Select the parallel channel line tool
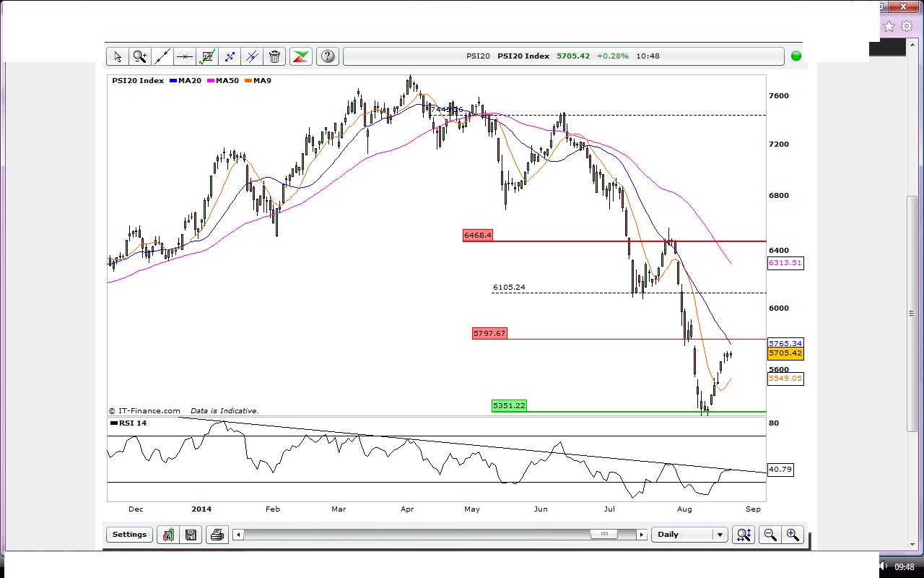The image size is (924, 578). click(252, 56)
